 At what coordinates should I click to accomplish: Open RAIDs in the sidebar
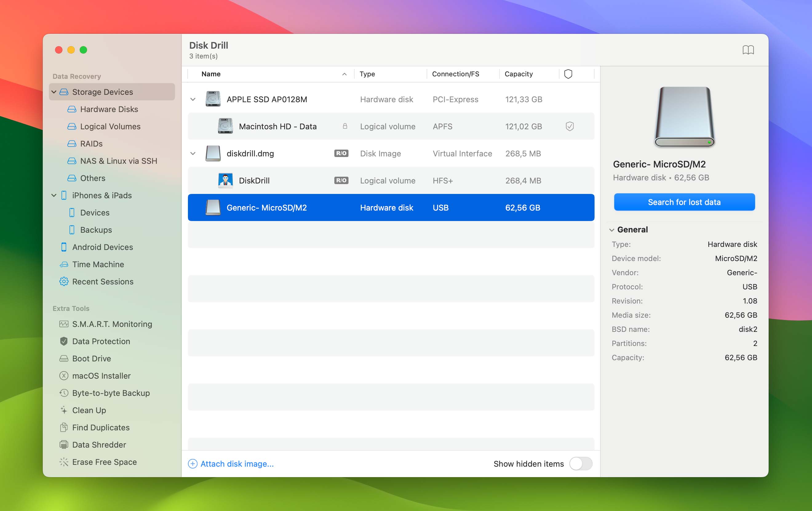(x=91, y=143)
